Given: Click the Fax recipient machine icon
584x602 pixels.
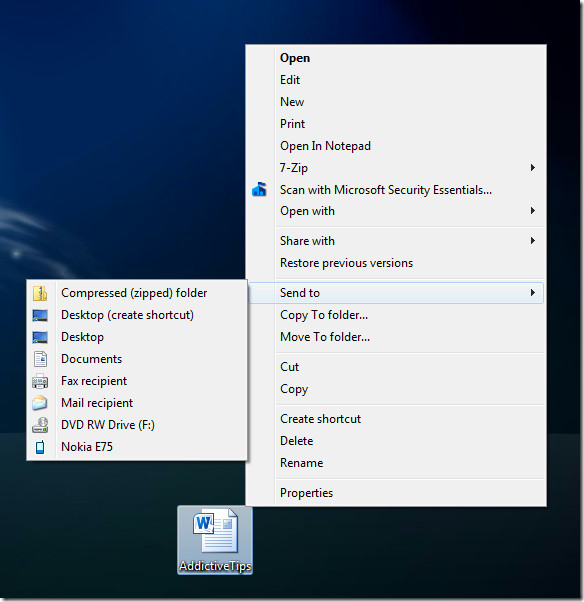Looking at the screenshot, I should tap(40, 381).
